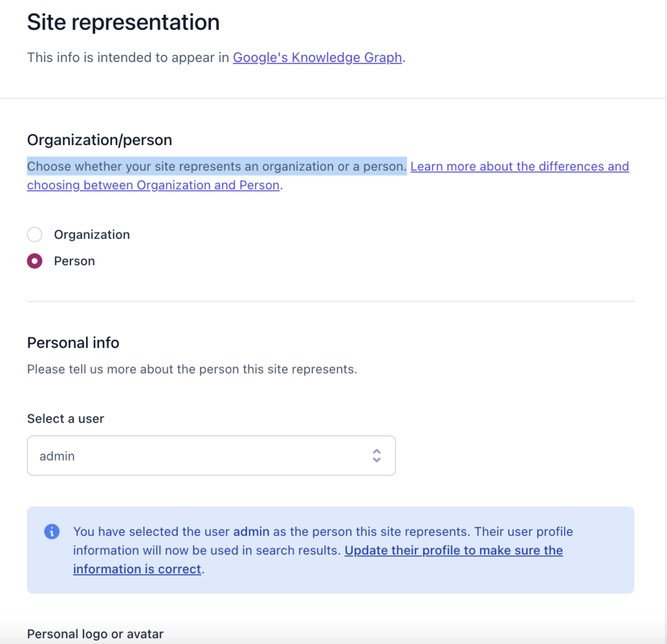667x644 pixels.
Task: Click choosing between Organization and Person link
Action: 153,185
